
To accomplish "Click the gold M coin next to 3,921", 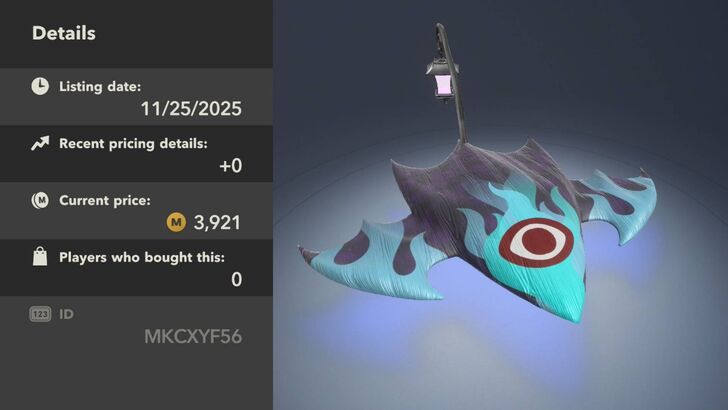I will [x=176, y=222].
